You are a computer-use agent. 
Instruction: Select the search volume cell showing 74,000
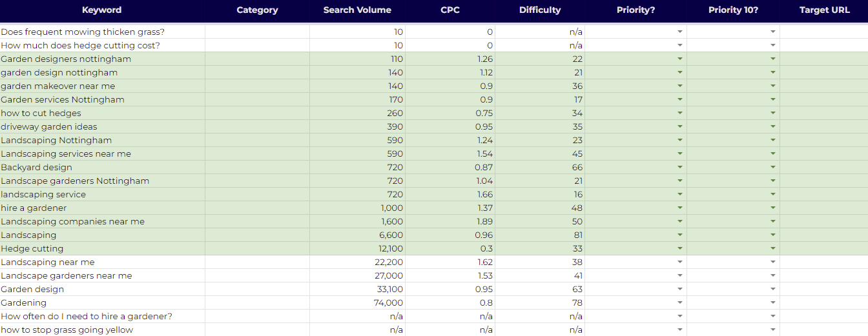[x=387, y=303]
